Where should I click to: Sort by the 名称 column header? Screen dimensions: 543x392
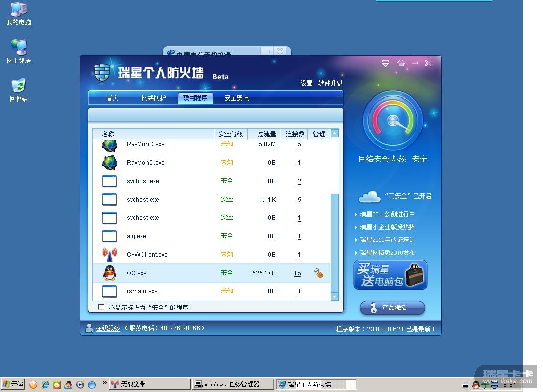pos(154,134)
